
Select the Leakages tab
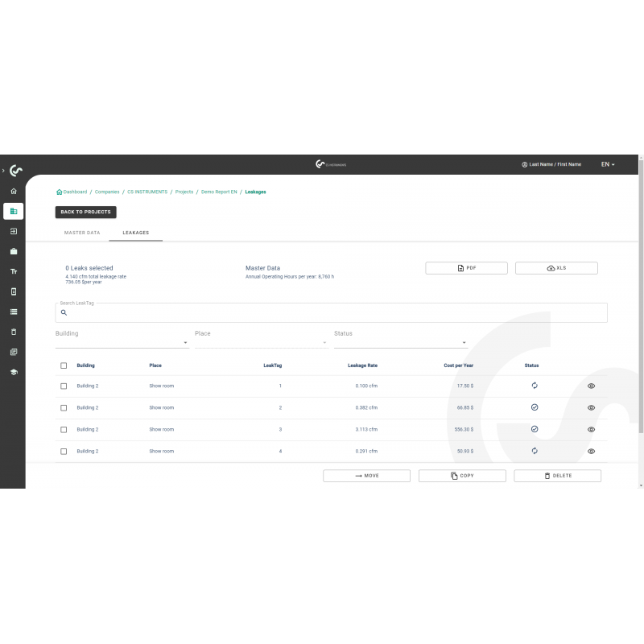135,233
